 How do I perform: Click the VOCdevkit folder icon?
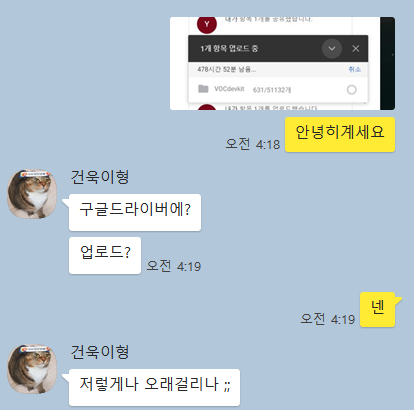203,89
